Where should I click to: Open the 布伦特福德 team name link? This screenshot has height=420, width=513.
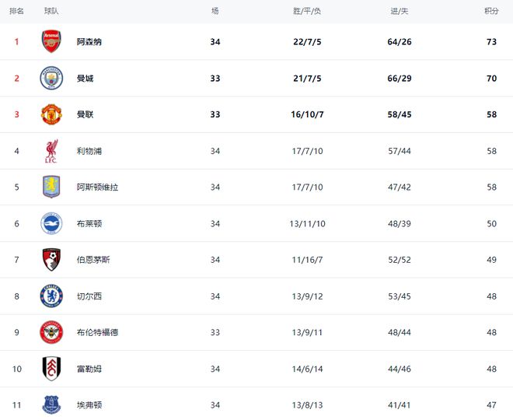coord(97,332)
